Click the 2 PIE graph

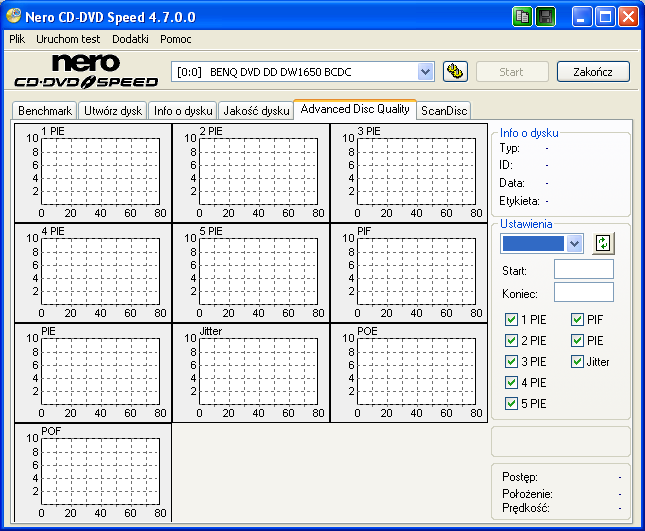pos(251,173)
